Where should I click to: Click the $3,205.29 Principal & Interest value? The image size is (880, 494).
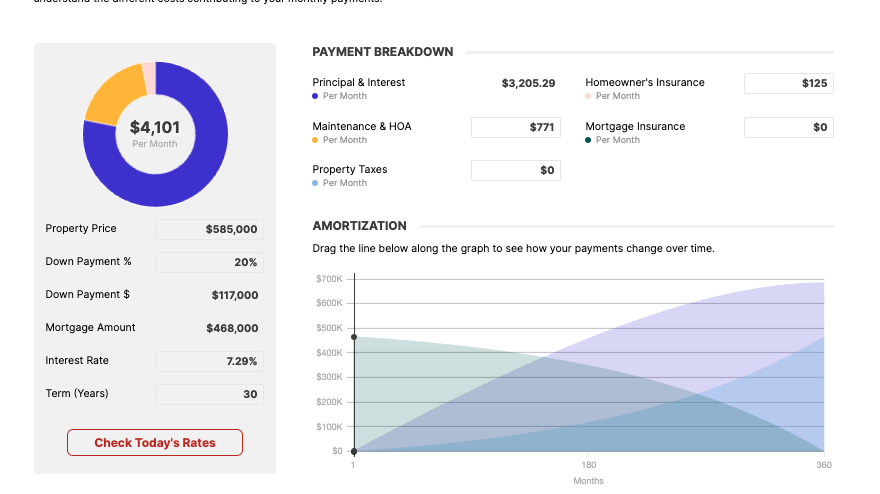click(x=528, y=83)
